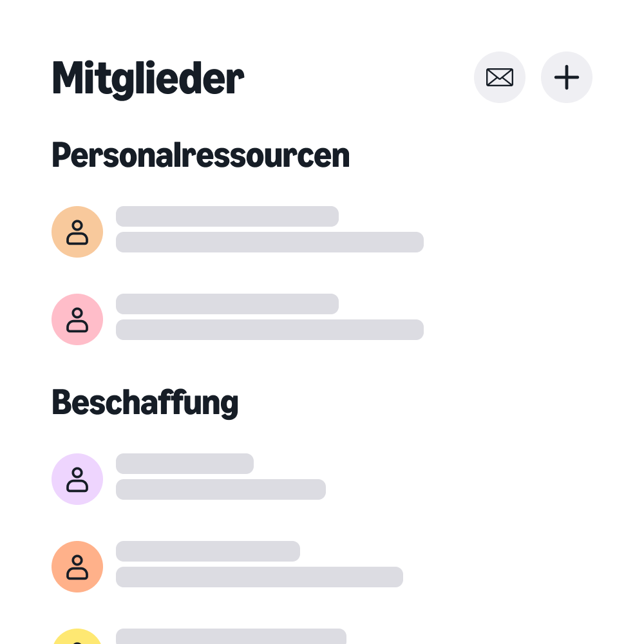Click the purple avatar under Beschaffung

(x=77, y=479)
